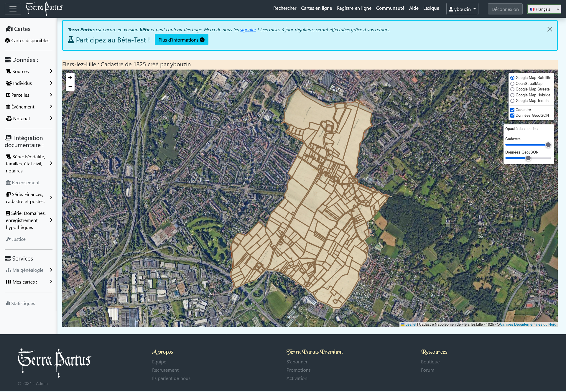566x392 pixels.
Task: Click the Recensement building icon
Action: tap(8, 183)
